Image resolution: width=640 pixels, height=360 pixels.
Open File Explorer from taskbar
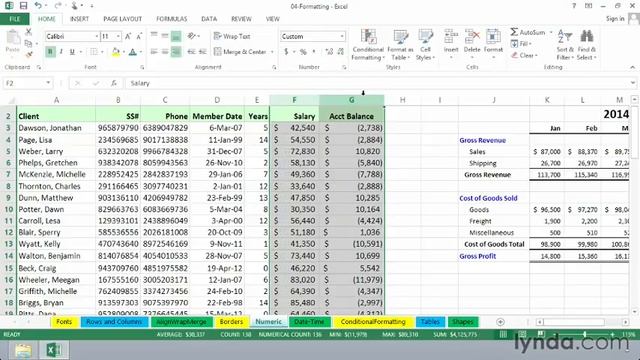[23, 350]
